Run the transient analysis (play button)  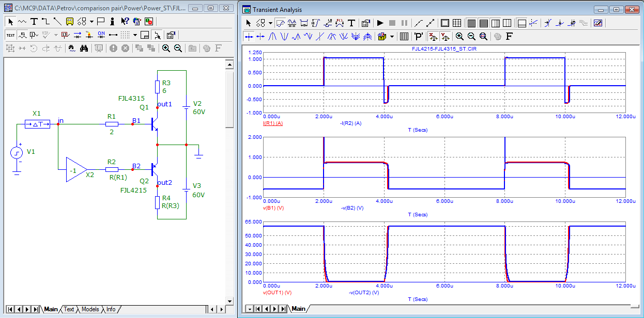pos(380,23)
